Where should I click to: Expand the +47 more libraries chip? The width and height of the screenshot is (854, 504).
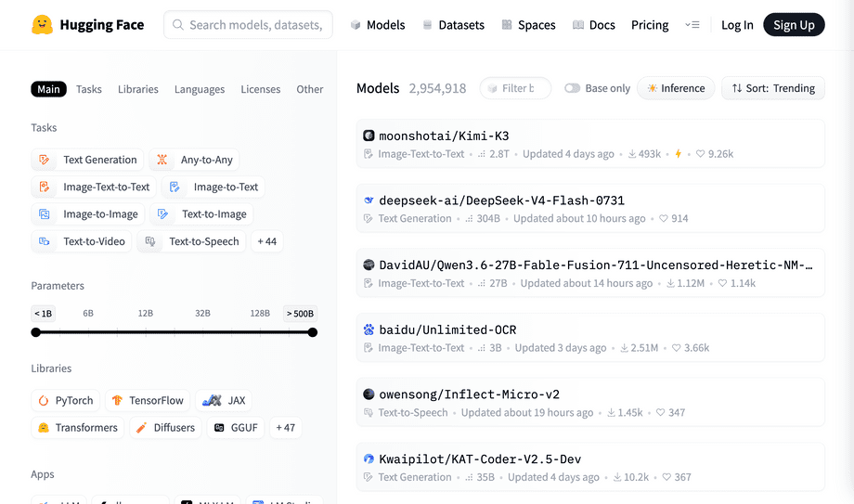(285, 428)
